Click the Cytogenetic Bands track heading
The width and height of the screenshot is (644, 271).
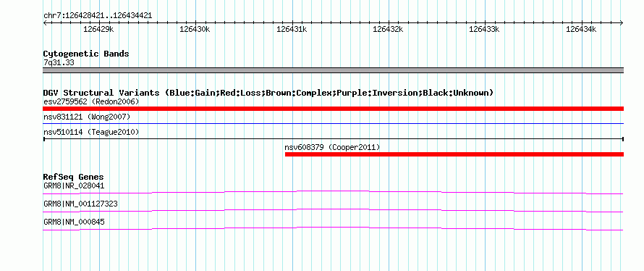86,54
